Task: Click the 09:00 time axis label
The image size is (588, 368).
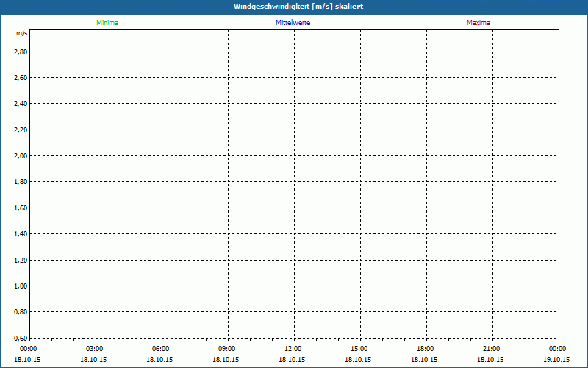Action: tap(227, 349)
